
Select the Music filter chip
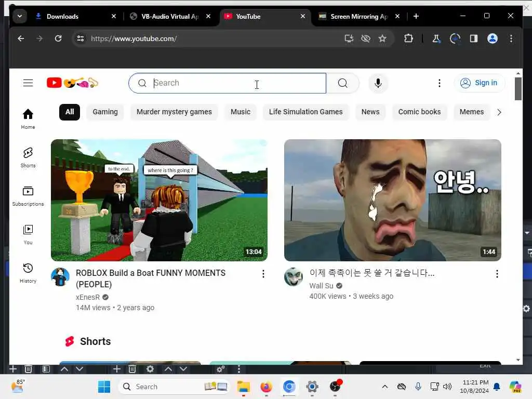241,112
